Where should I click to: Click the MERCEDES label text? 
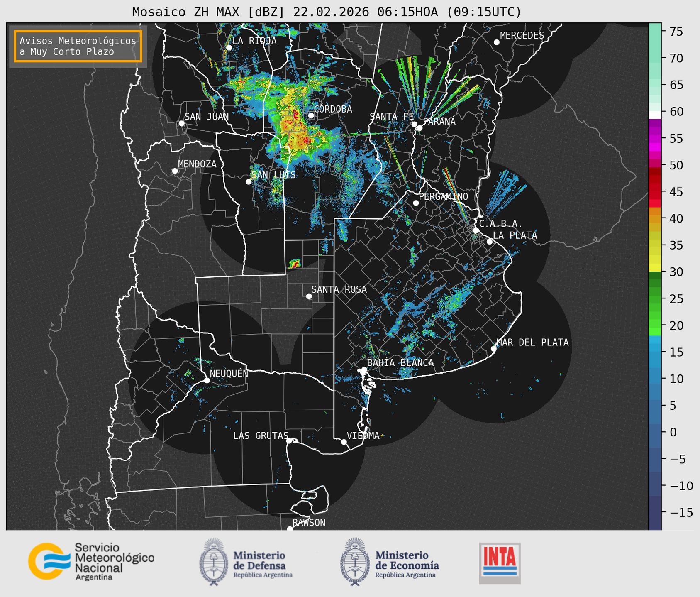pyautogui.click(x=522, y=36)
